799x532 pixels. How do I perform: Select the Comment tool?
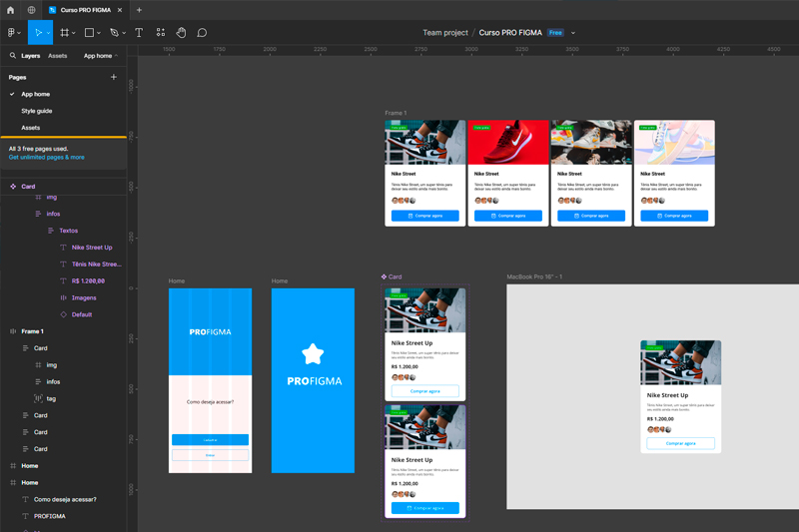pos(202,33)
